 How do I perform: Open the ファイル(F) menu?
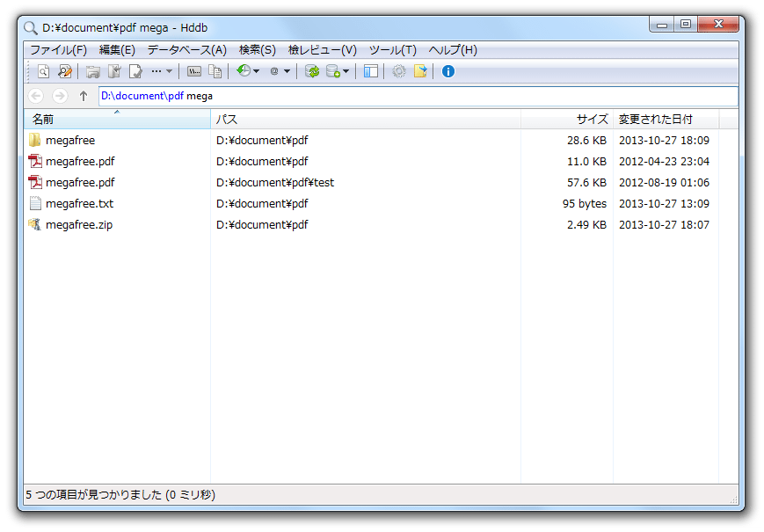point(59,50)
